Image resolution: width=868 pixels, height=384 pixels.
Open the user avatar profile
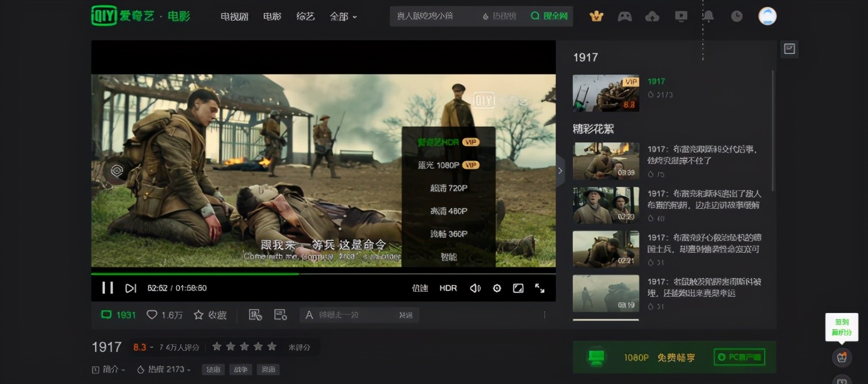click(x=767, y=16)
